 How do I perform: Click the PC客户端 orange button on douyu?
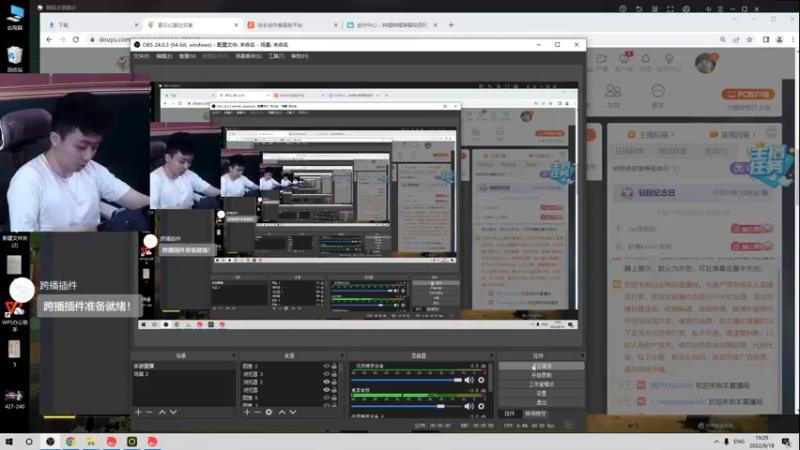coord(748,94)
